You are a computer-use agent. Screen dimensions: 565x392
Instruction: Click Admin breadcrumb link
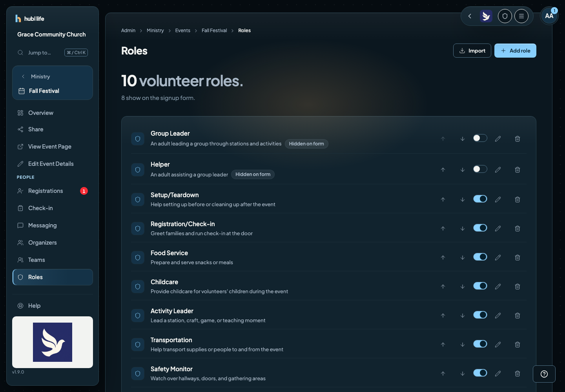click(x=128, y=31)
